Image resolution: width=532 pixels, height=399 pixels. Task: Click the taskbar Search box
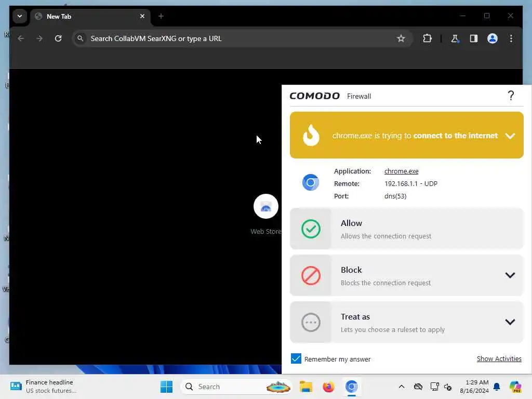pyautogui.click(x=236, y=387)
